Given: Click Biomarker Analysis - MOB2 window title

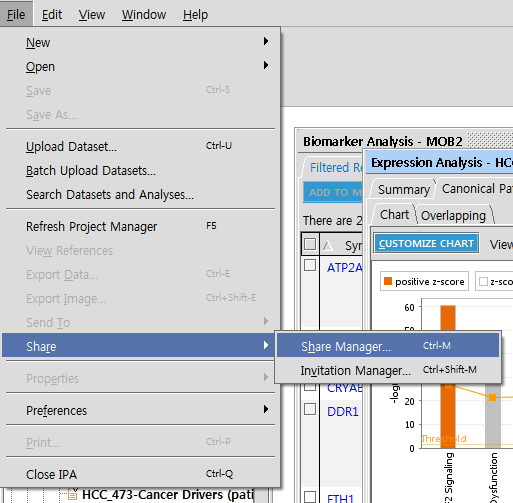Looking at the screenshot, I should [383, 142].
